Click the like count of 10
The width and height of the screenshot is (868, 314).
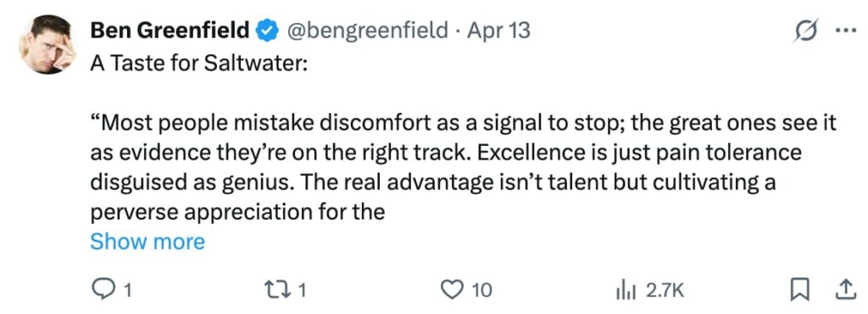(482, 290)
